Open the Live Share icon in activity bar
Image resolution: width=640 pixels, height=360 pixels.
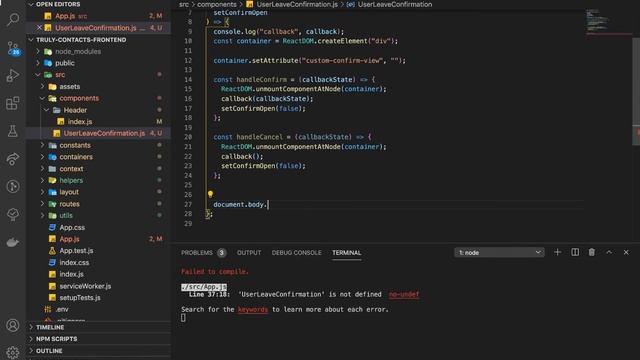[x=13, y=159]
